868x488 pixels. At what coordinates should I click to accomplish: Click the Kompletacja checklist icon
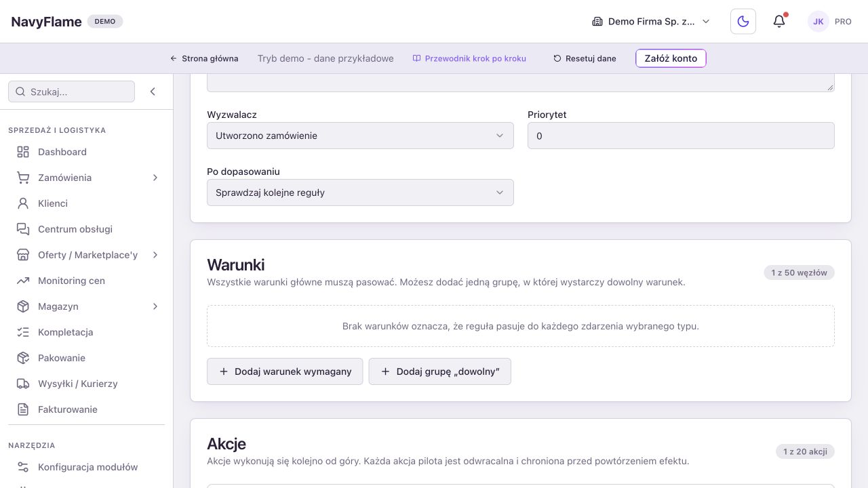click(x=23, y=332)
